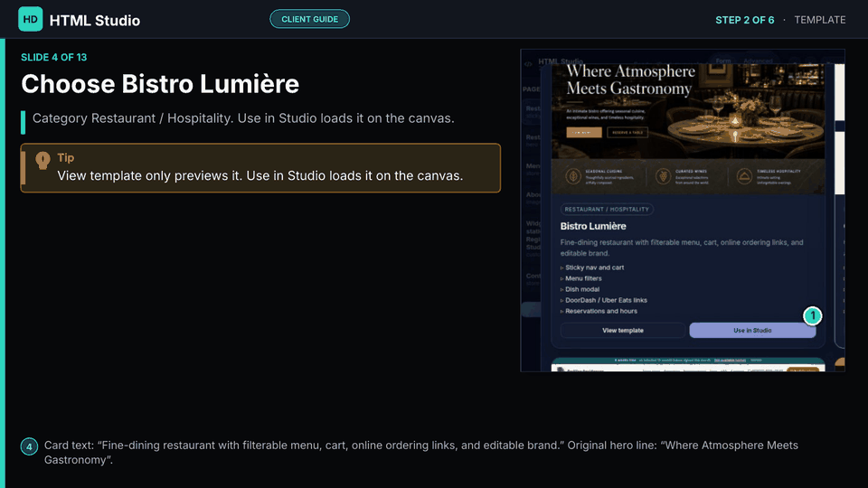This screenshot has width=868, height=488.
Task: Click the Use in Studio button
Action: [x=752, y=331]
